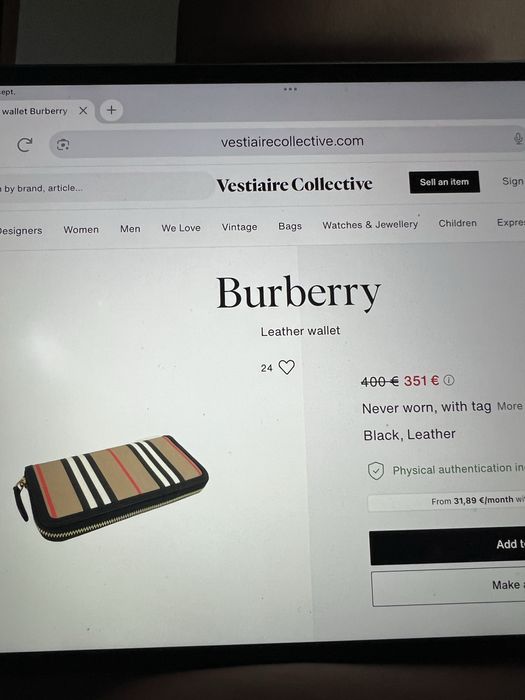The image size is (525, 700).
Task: Open Watches & Jewellery category
Action: click(370, 225)
